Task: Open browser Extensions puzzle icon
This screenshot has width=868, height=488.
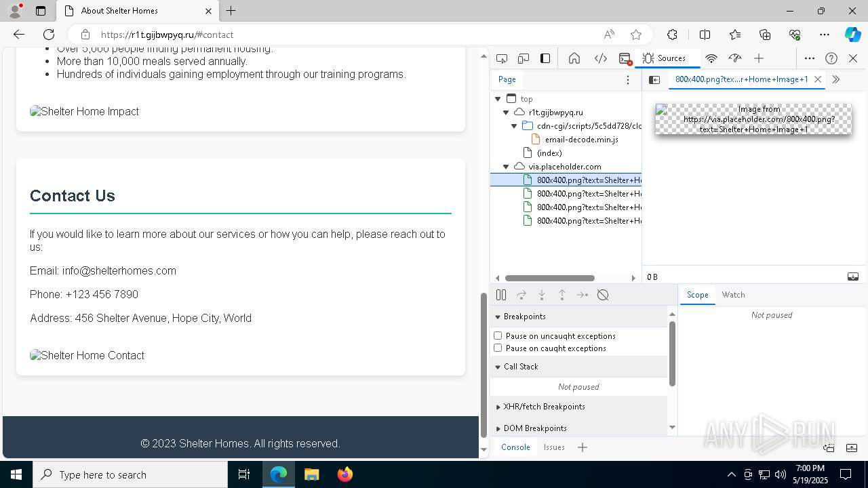Action: tap(672, 35)
